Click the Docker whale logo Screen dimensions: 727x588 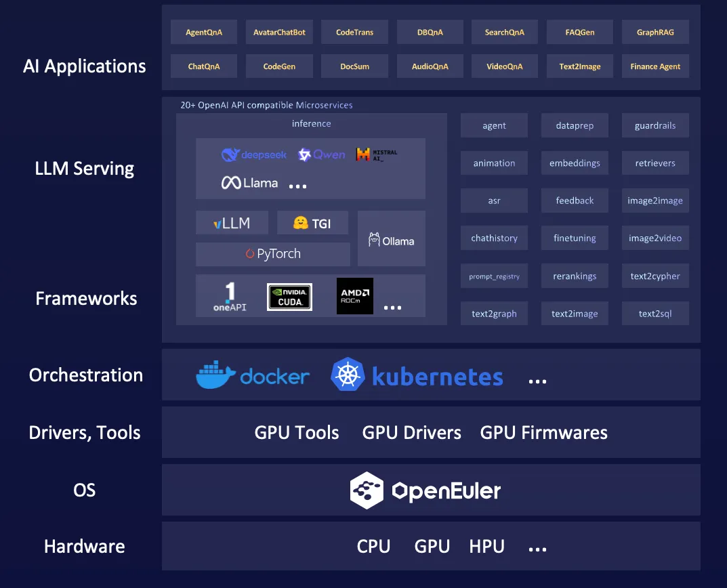tap(215, 375)
